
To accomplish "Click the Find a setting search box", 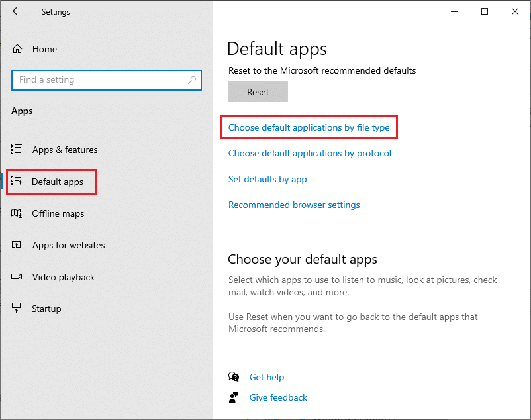I will point(99,80).
